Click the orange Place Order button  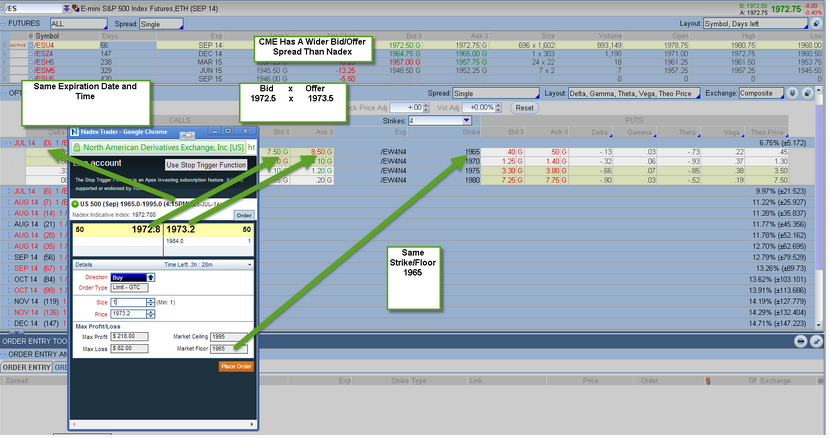[x=236, y=367]
